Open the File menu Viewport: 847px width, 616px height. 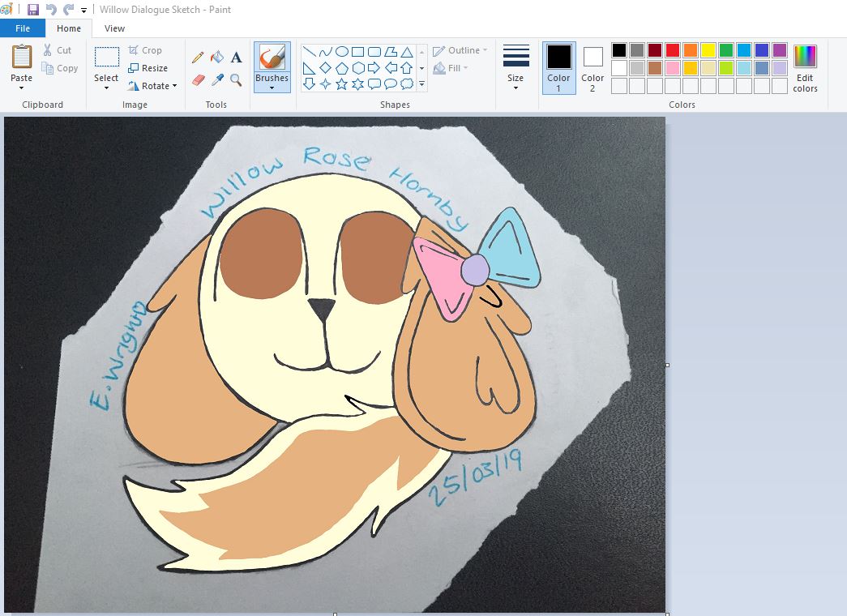pyautogui.click(x=23, y=28)
